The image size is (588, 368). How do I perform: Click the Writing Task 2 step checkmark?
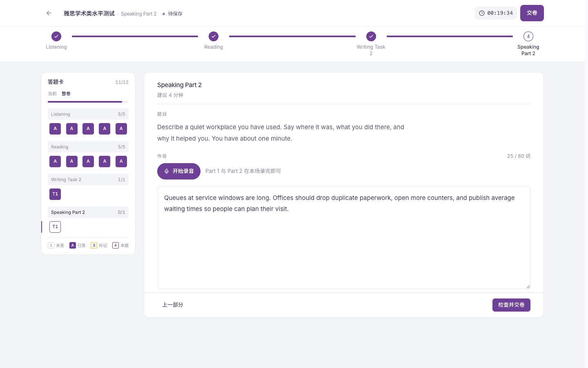click(371, 36)
